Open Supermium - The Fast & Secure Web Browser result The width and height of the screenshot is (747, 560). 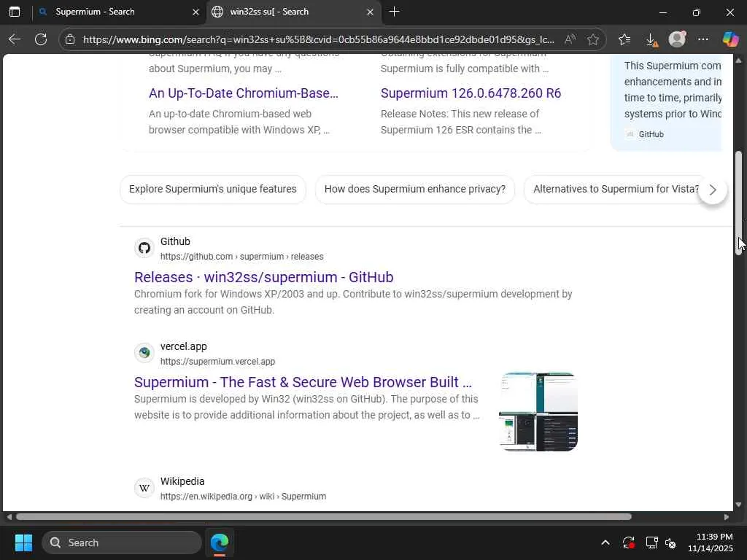tap(303, 382)
